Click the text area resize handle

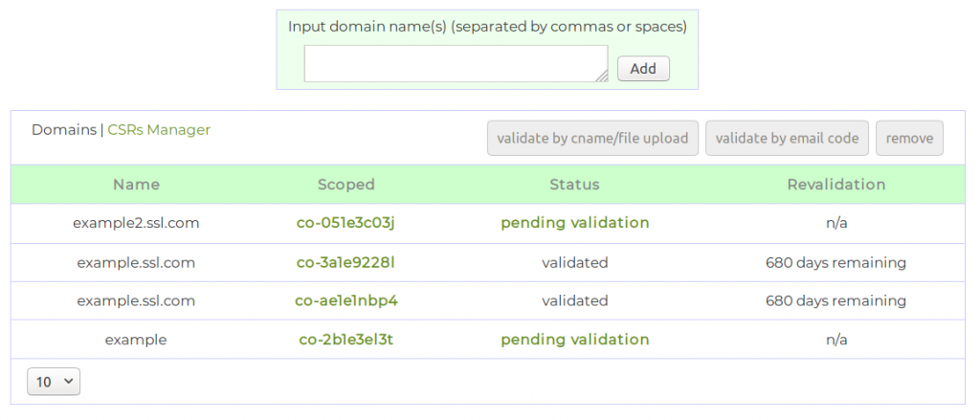coord(602,77)
